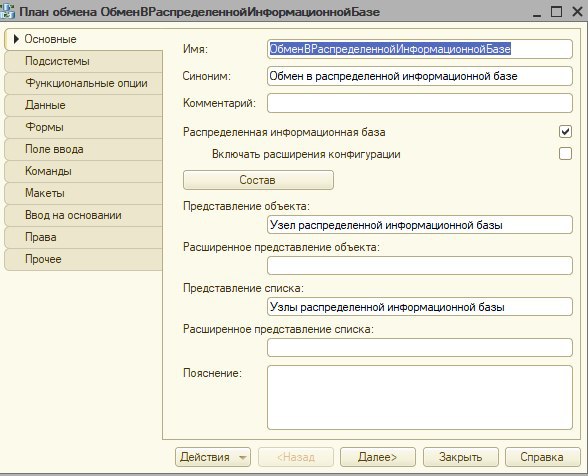Viewport: 588px width, 476px height.
Task: Click the Состав button
Action: [258, 180]
